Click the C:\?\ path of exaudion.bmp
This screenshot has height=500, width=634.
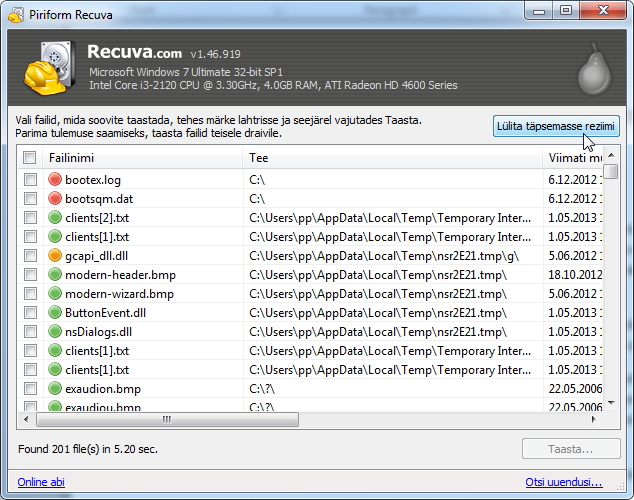(x=262, y=388)
